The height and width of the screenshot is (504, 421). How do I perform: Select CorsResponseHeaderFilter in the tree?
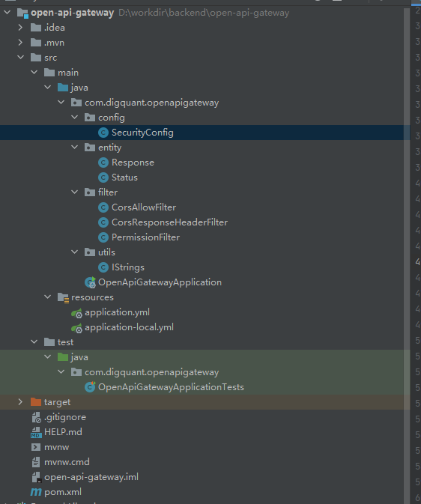(x=169, y=222)
